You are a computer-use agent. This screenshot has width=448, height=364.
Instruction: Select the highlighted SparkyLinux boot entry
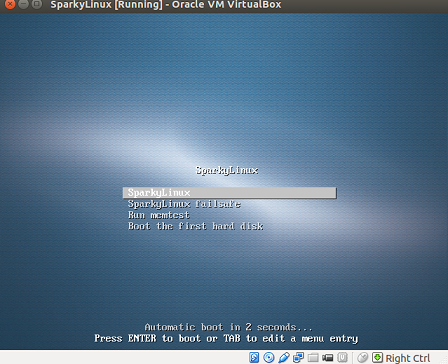230,193
